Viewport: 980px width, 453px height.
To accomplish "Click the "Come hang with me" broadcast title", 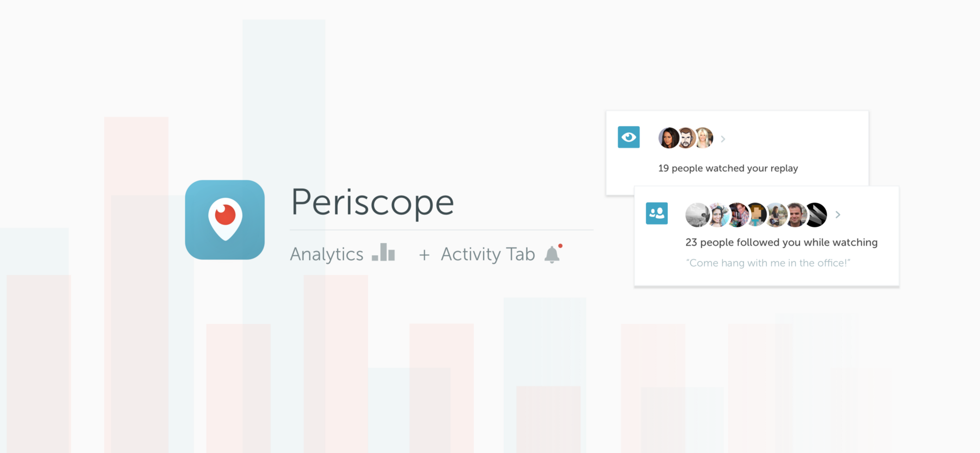I will click(x=768, y=263).
